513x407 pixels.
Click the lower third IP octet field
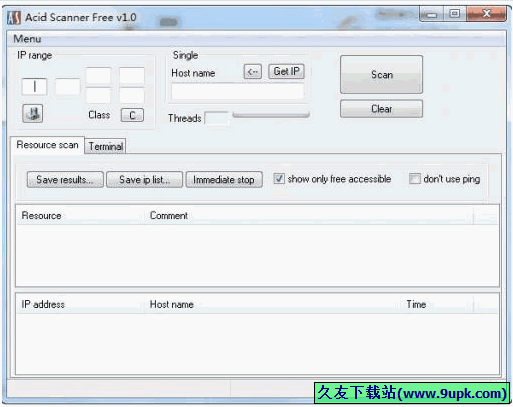(x=99, y=96)
